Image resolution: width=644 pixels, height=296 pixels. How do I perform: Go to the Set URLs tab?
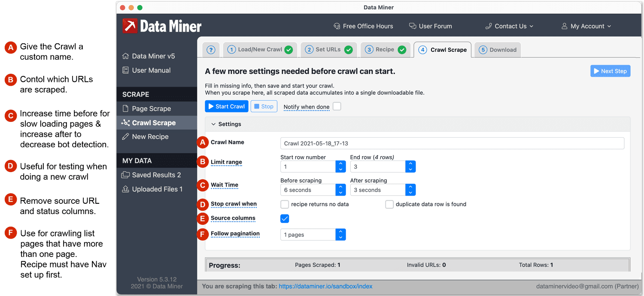pyautogui.click(x=328, y=50)
